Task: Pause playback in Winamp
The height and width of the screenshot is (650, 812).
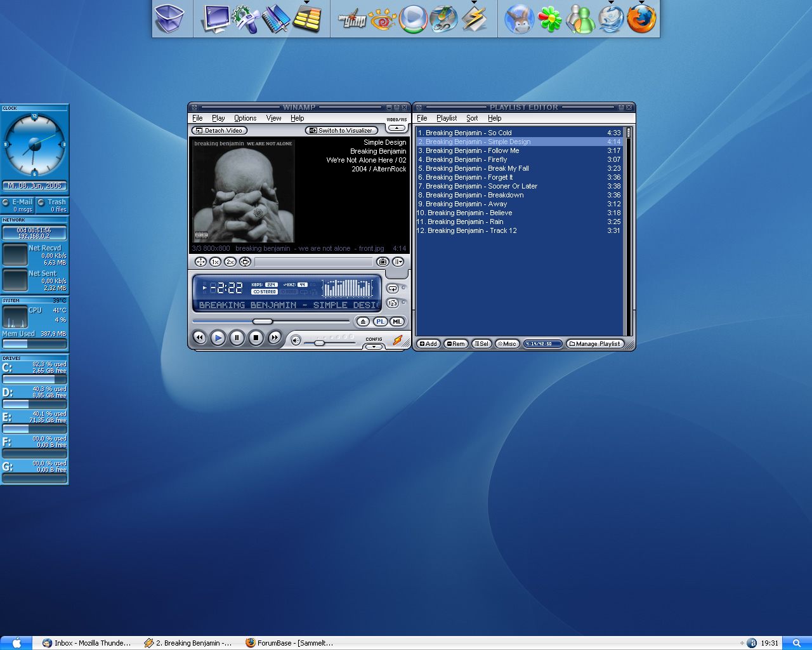Action: 237,338
